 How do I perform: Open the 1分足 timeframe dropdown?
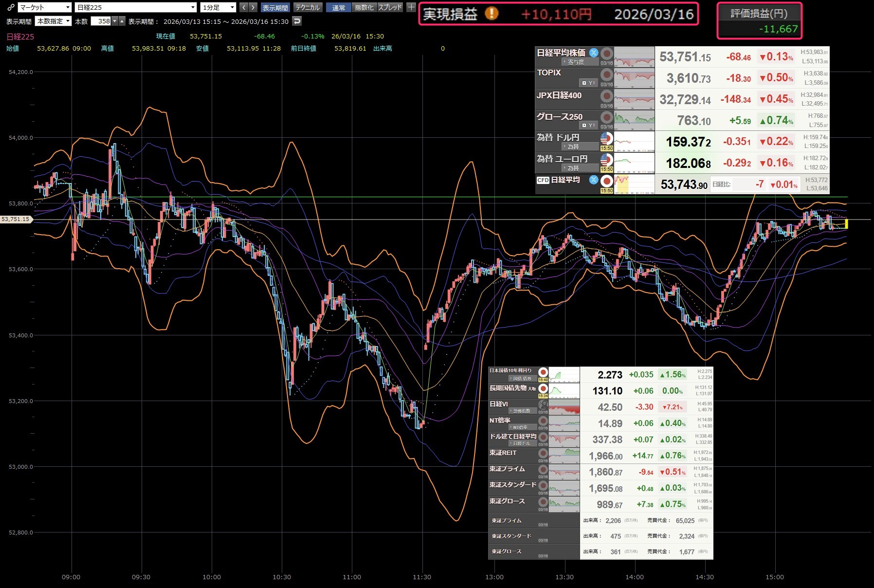point(218,7)
